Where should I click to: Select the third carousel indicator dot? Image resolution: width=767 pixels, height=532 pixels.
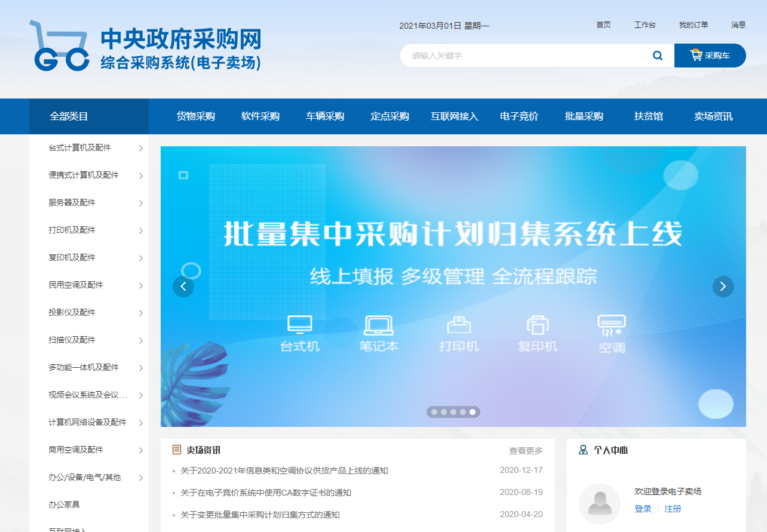click(453, 412)
